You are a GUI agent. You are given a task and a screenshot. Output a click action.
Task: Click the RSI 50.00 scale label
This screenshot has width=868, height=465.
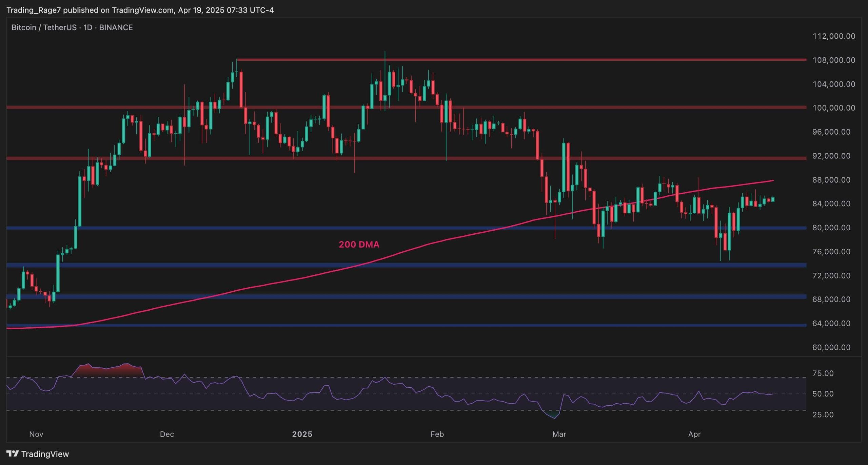tap(823, 394)
